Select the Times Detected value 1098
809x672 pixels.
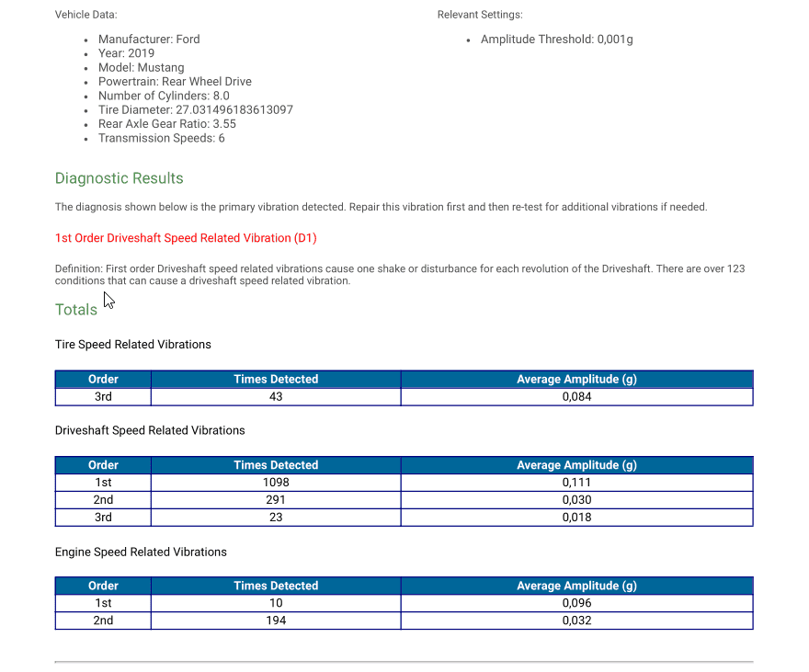coord(276,483)
